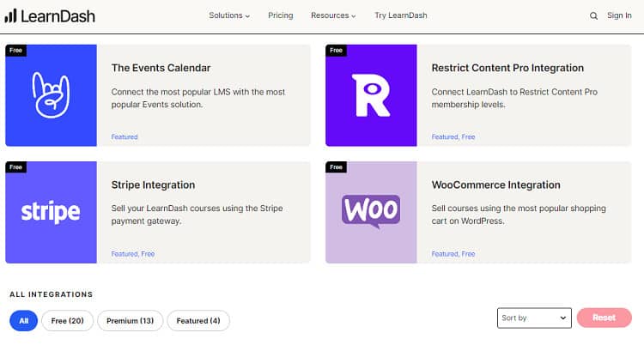Filter by Free (20)
The width and height of the screenshot is (644, 345).
pos(67,321)
